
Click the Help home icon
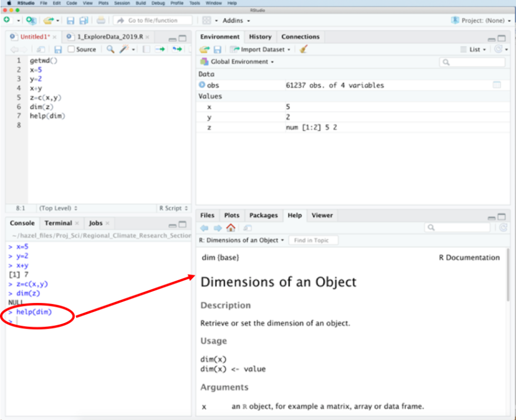coord(231,228)
